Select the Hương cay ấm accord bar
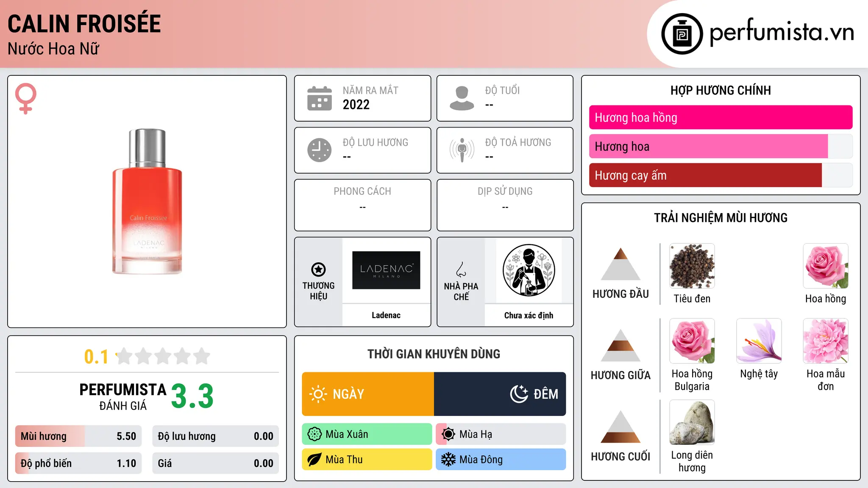868x488 pixels. pos(721,175)
